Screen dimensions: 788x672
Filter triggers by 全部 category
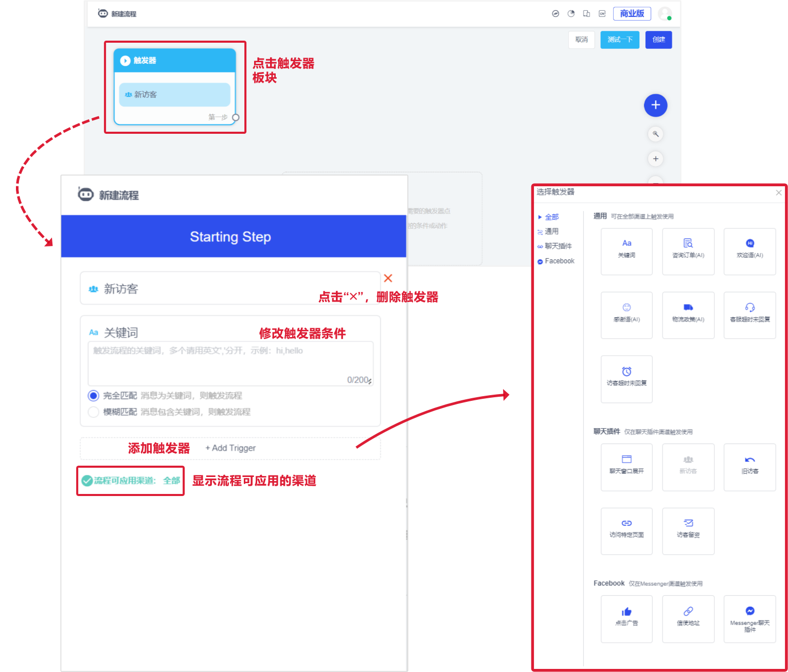[x=552, y=217]
